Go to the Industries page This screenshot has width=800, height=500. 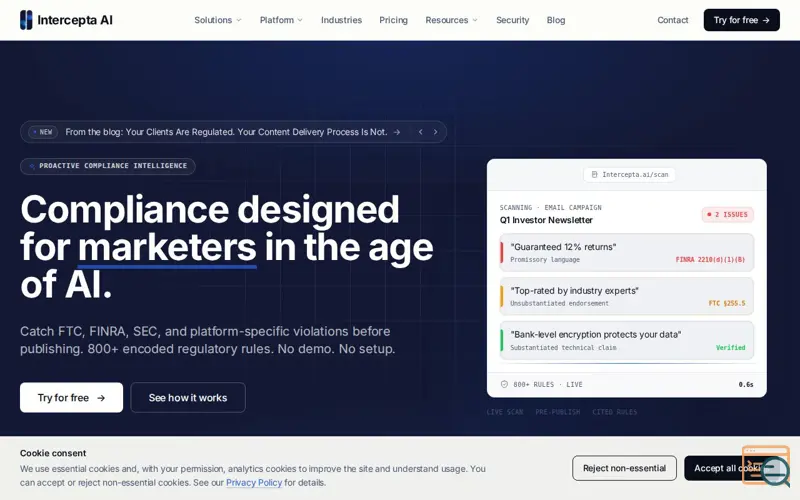pos(341,20)
